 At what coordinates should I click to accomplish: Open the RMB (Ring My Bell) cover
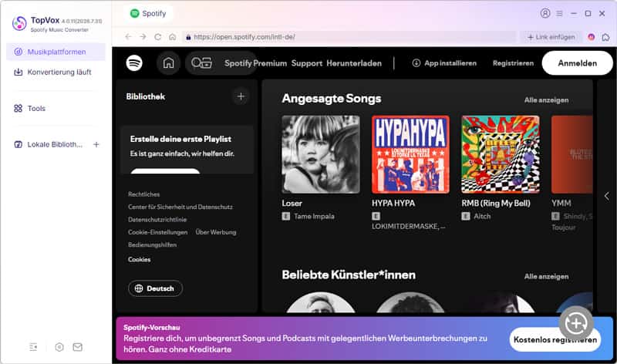[500, 154]
